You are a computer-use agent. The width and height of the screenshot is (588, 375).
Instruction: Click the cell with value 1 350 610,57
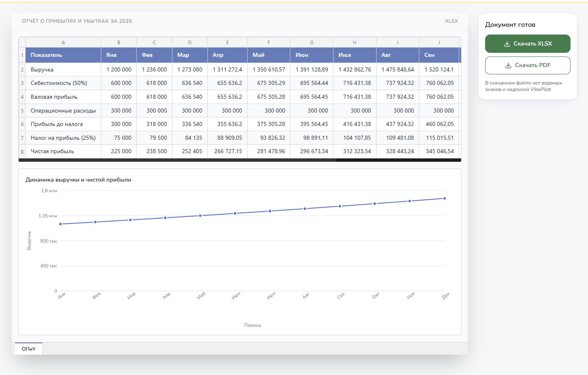coord(269,69)
